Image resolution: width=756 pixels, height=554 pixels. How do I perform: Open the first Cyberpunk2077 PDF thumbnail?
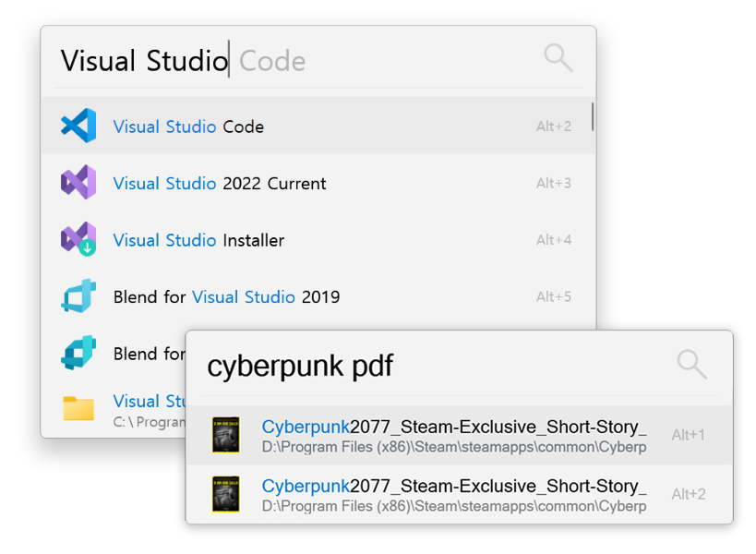coord(226,435)
